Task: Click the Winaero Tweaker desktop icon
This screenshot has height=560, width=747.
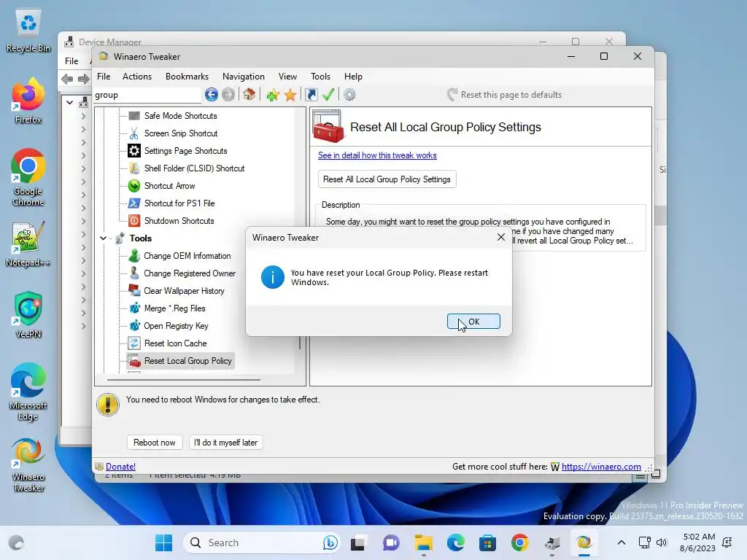Action: pos(28,464)
